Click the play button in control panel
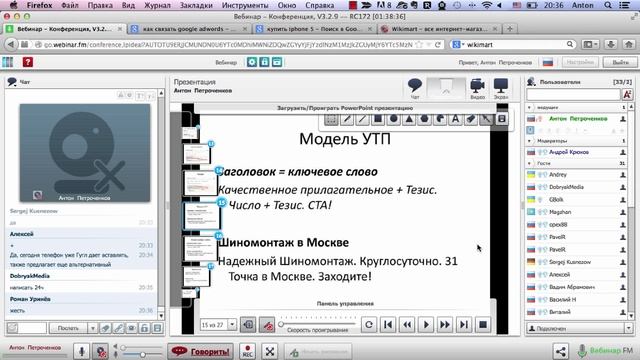This screenshot has width=640, height=360. [426, 324]
